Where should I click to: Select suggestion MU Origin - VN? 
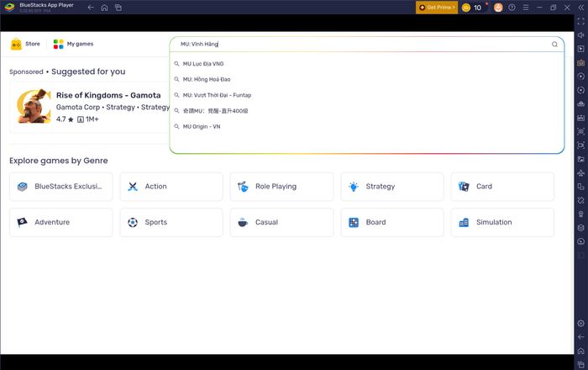[202, 127]
